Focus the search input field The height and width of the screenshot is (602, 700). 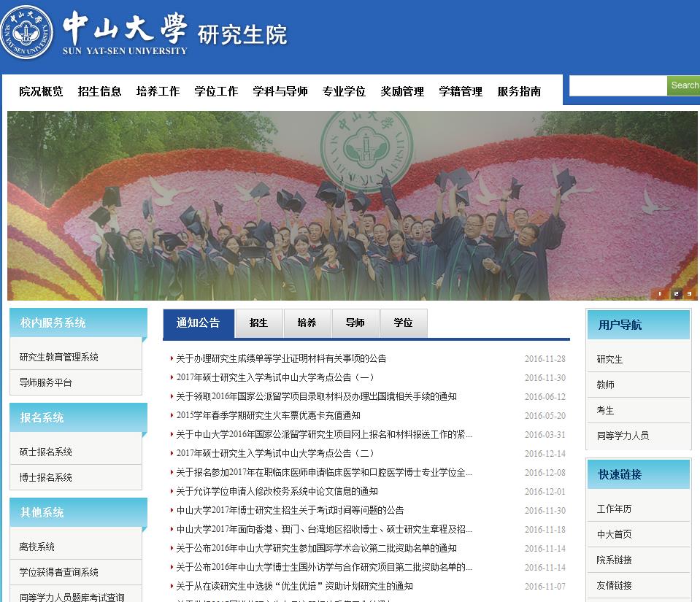point(618,85)
